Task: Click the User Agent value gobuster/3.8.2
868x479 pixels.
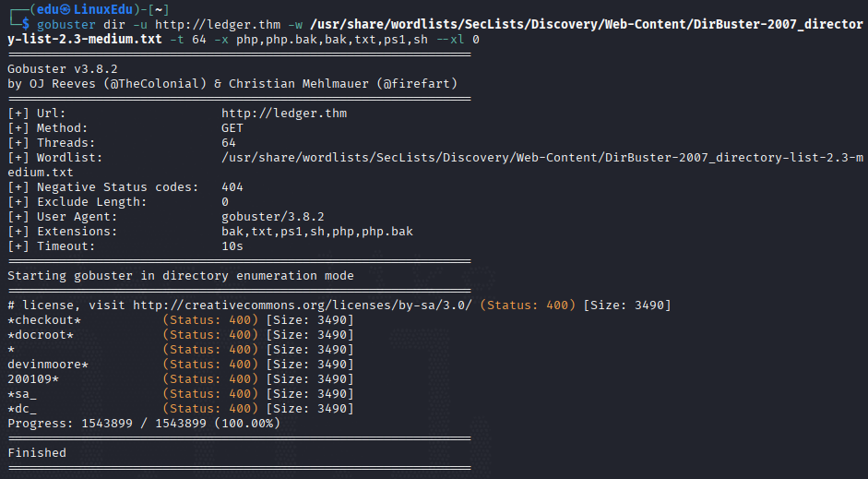Action: click(x=273, y=217)
